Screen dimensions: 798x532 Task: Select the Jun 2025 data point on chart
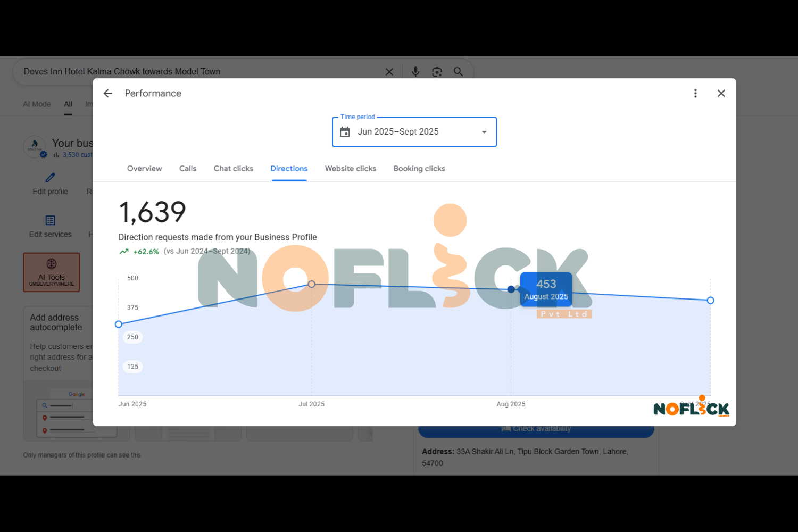(x=119, y=324)
